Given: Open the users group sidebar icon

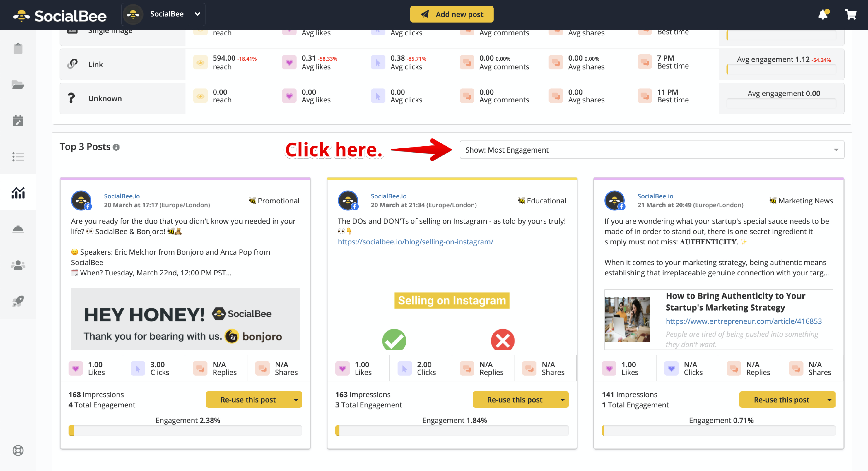Looking at the screenshot, I should pos(18,265).
